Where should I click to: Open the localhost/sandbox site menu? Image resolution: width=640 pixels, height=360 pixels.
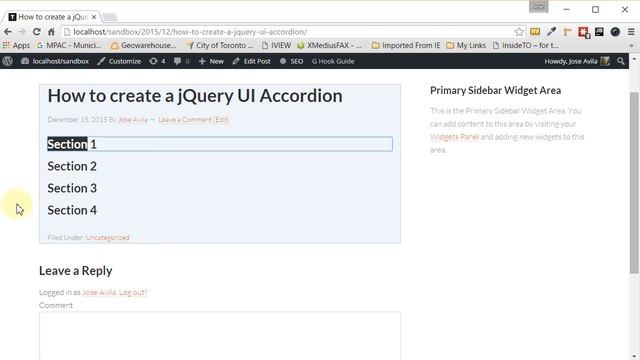(x=55, y=61)
